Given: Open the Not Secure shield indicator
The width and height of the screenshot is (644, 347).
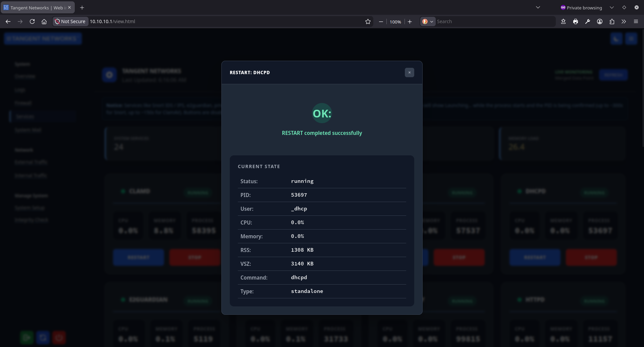Looking at the screenshot, I should [x=70, y=21].
